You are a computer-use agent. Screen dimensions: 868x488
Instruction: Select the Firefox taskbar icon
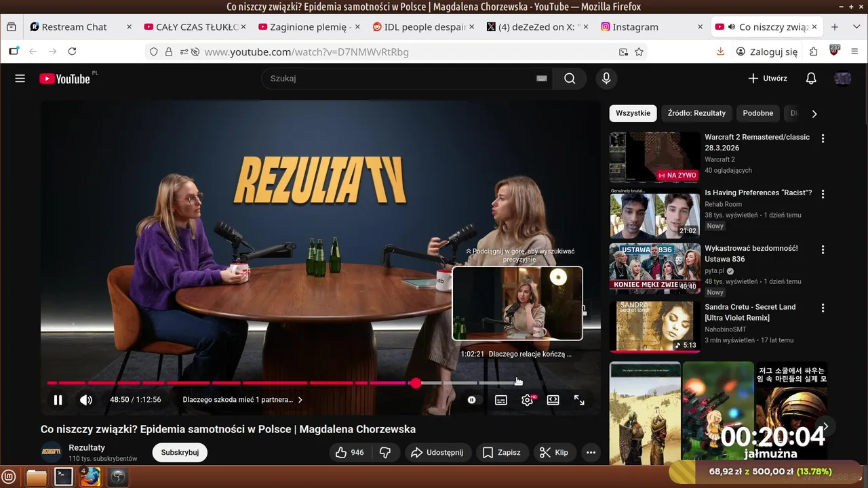click(x=90, y=477)
